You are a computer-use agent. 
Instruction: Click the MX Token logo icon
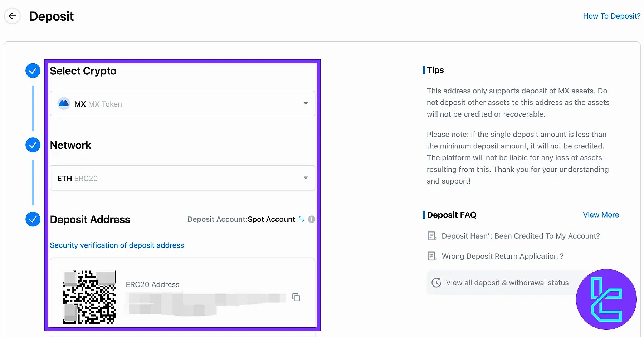64,104
